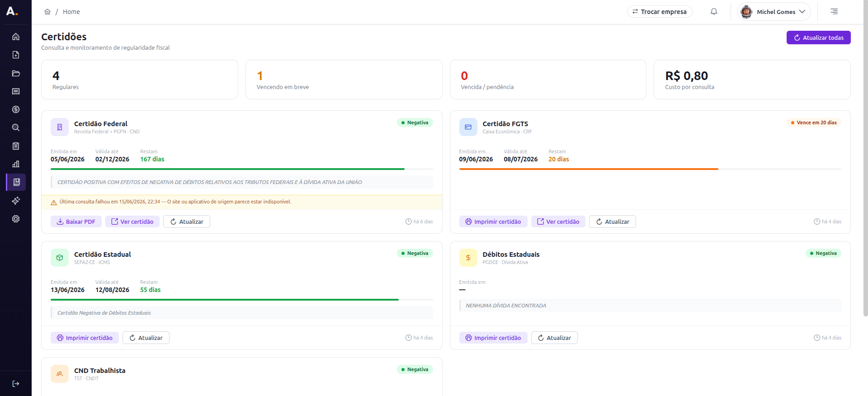Open the folder icon in sidebar
Screen dimensions: 868x396
(16, 73)
